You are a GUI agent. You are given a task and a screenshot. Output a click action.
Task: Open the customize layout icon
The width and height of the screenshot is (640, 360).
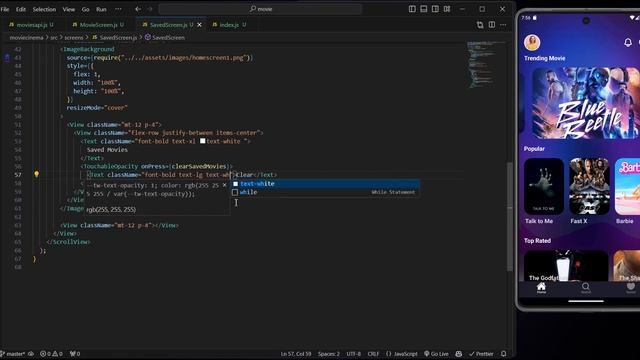point(447,9)
